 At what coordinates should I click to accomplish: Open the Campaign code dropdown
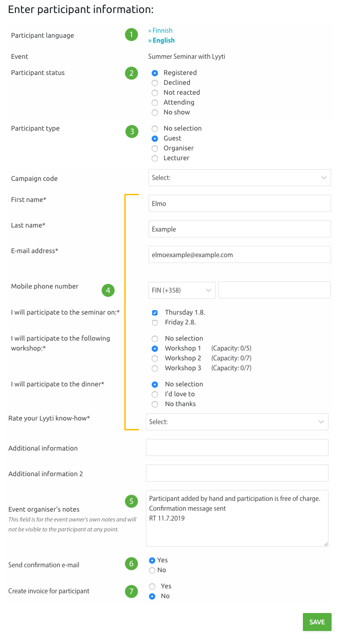(240, 178)
